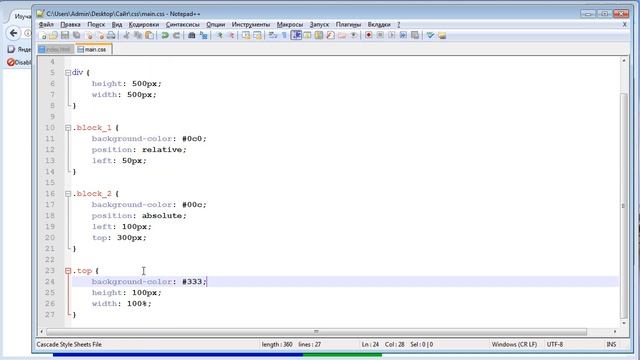The height and width of the screenshot is (360, 640).
Task: Undo the last edit with green arrow icon
Action: pyautogui.click(x=165, y=36)
